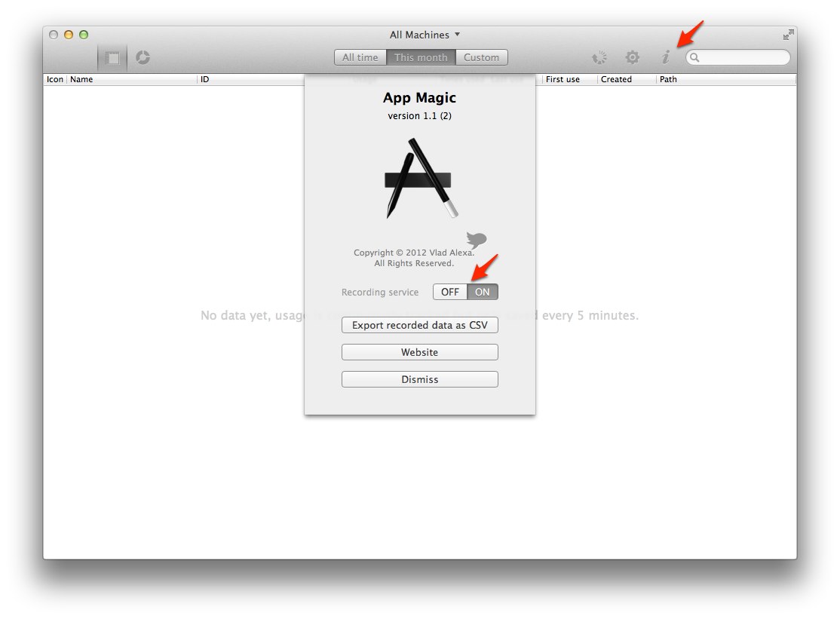Viewport: 840px width, 619px height.
Task: Open settings via the gear icon
Action: 633,57
